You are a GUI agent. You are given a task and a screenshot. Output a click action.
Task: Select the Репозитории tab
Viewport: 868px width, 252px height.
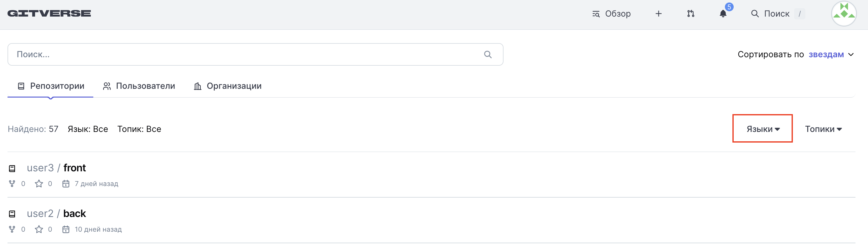(51, 86)
